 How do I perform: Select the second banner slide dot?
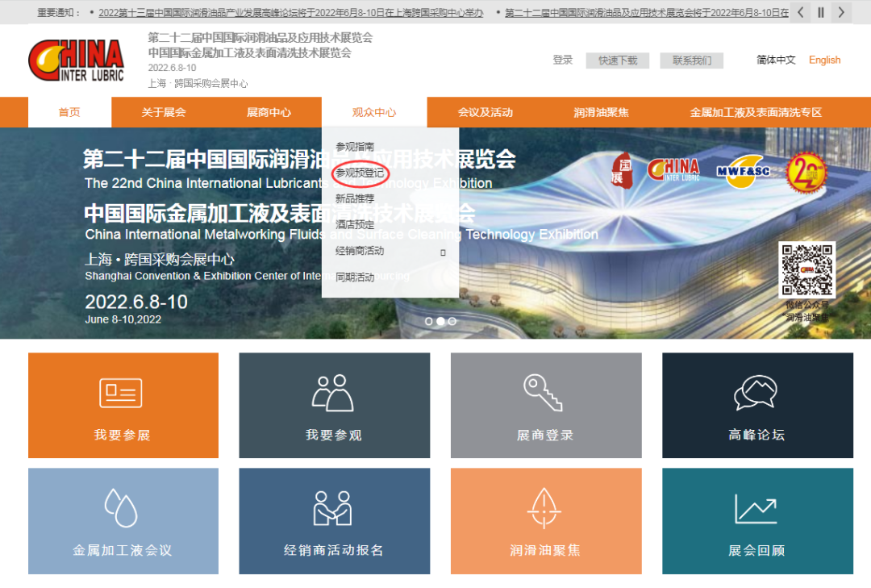tap(440, 321)
